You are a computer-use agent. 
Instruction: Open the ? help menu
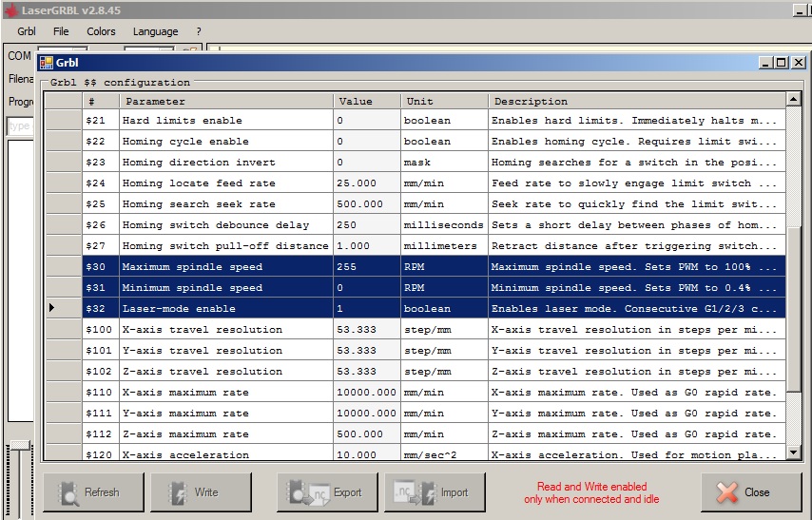click(199, 31)
